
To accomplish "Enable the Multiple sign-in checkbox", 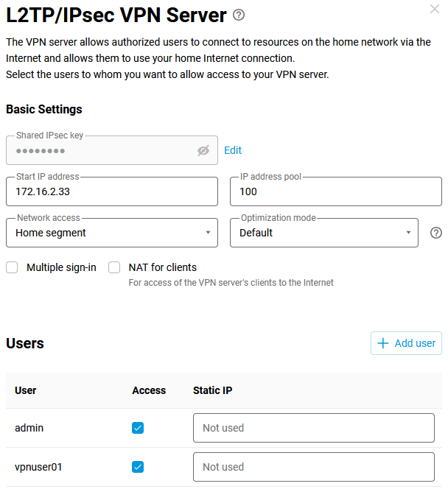I will [x=12, y=267].
